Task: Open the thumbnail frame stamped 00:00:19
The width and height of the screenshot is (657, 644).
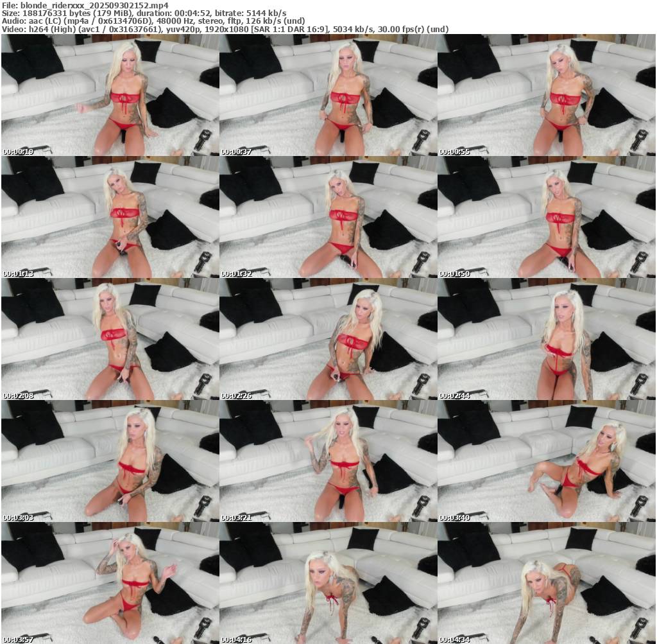Action: [110, 95]
